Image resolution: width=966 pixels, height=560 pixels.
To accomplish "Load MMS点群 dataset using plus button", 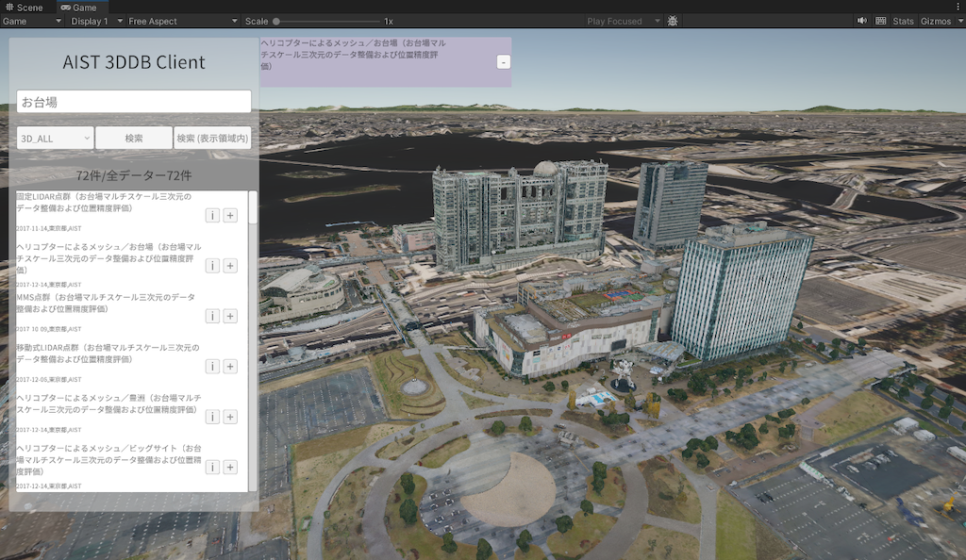I will point(230,317).
